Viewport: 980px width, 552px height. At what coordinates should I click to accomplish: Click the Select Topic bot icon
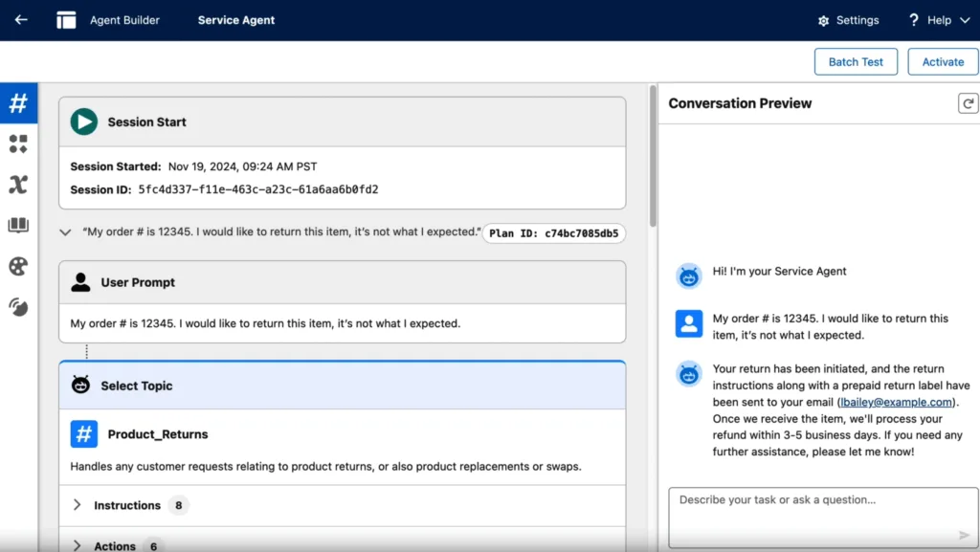[x=80, y=385]
